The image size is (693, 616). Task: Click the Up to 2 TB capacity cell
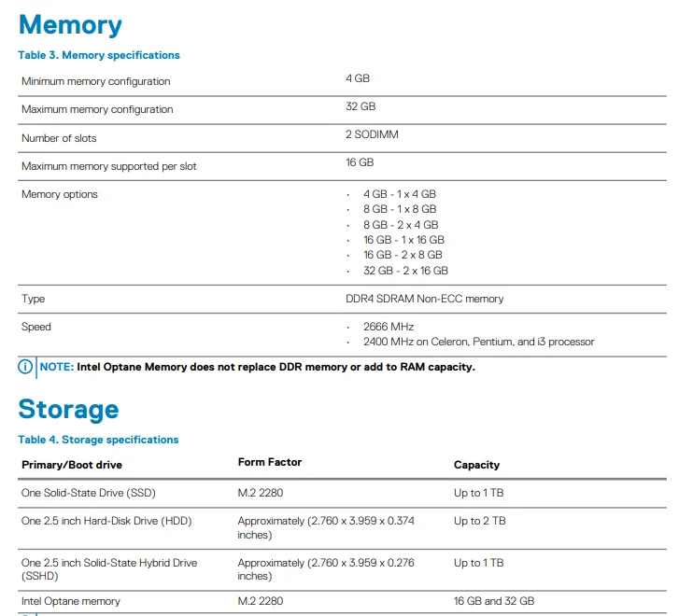click(x=479, y=521)
